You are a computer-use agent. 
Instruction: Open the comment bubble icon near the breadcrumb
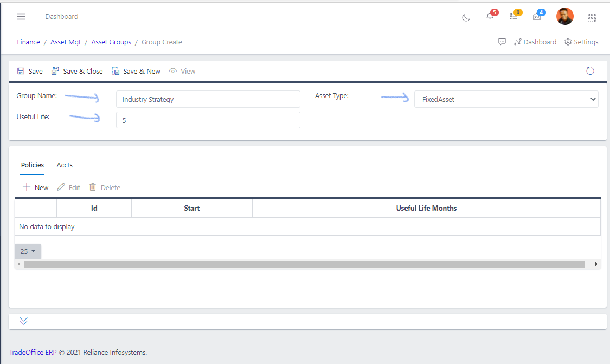[x=502, y=42]
